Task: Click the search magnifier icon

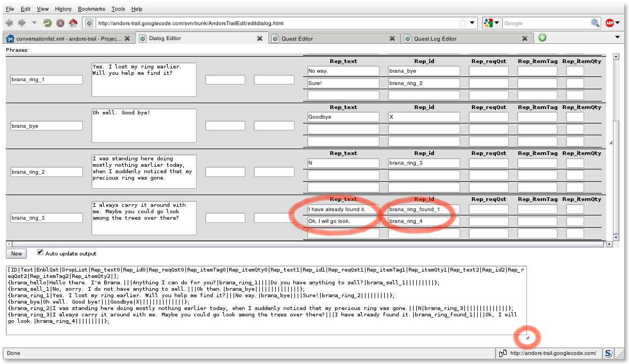Action: pyautogui.click(x=595, y=23)
